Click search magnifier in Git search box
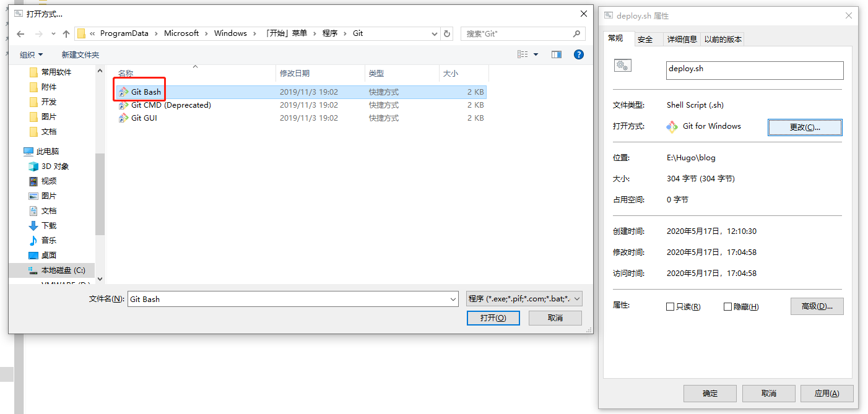Image resolution: width=868 pixels, height=414 pixels. pyautogui.click(x=576, y=33)
